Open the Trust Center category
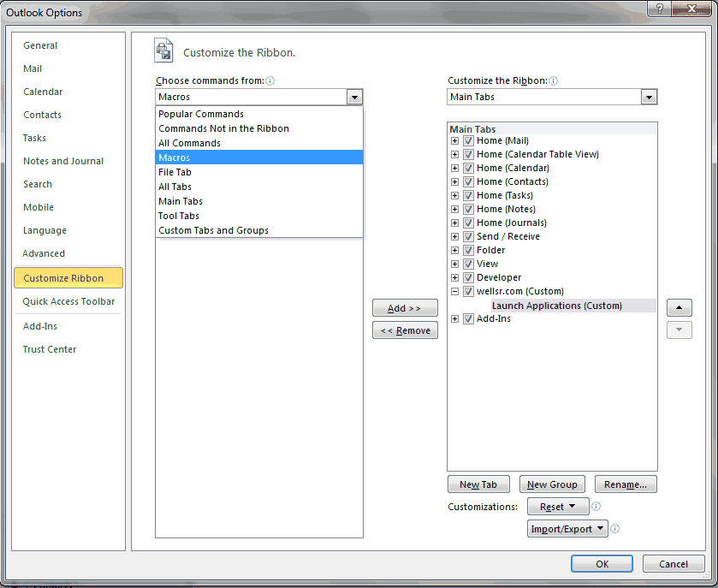The height and width of the screenshot is (588, 718). [x=50, y=349]
